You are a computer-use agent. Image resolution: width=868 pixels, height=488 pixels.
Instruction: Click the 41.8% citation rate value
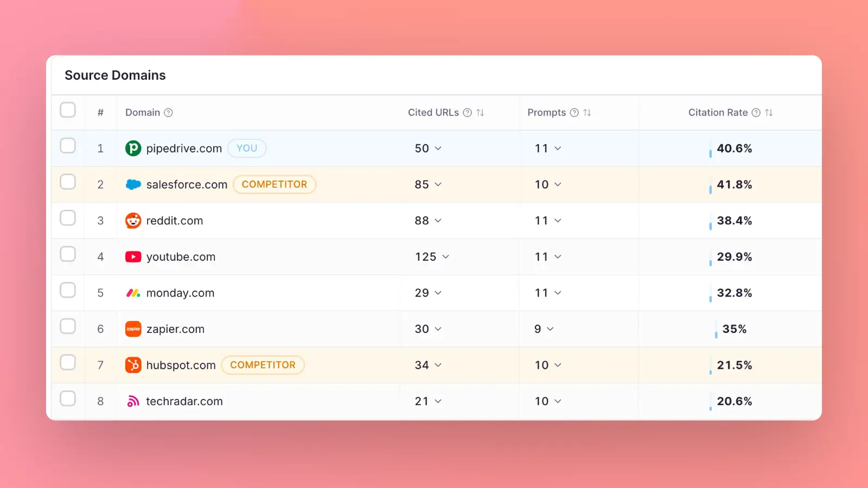coord(735,184)
